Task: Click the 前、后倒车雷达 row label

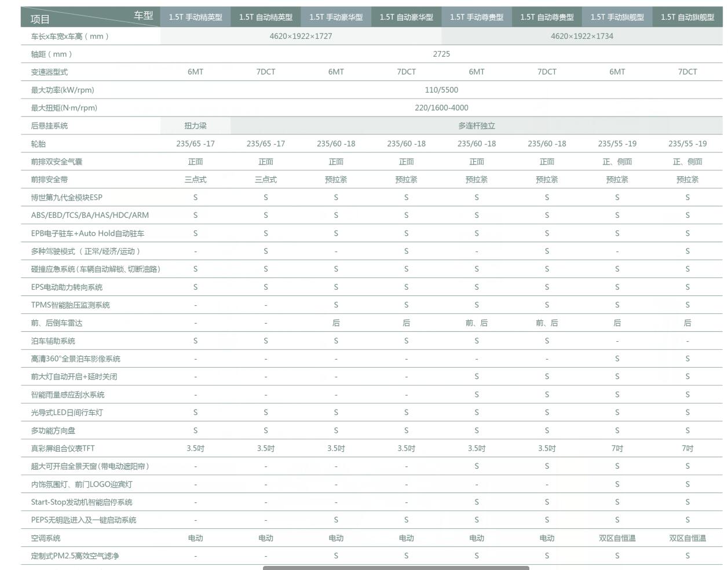Action: (57, 323)
